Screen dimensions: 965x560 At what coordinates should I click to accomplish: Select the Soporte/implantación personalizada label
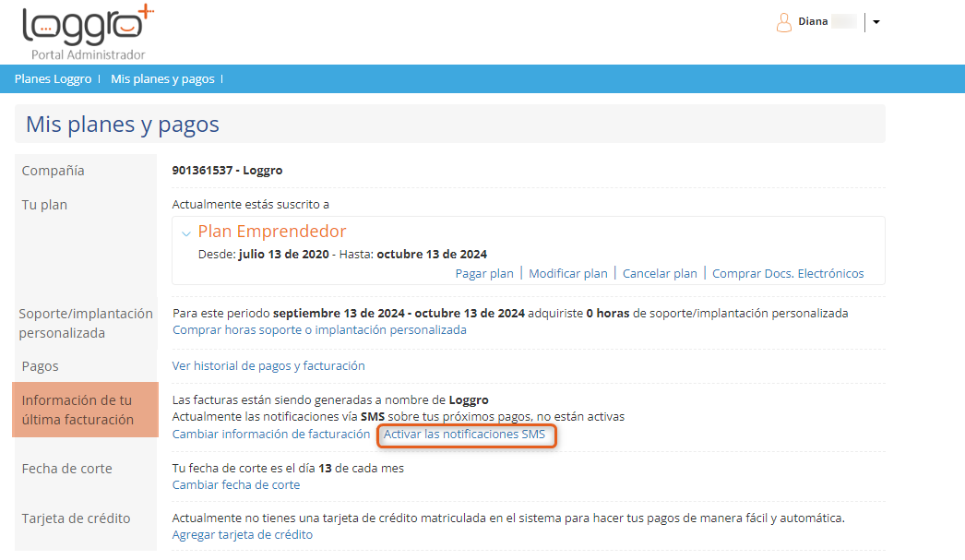pos(86,323)
